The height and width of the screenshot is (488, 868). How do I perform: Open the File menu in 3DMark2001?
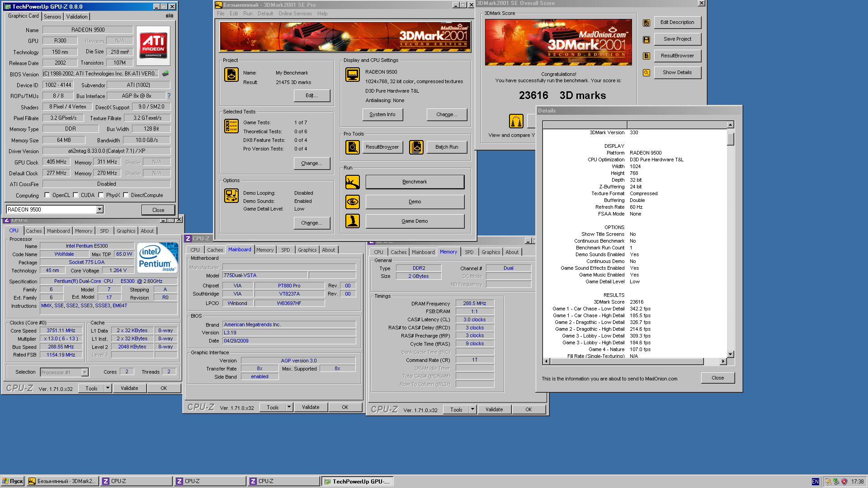[x=221, y=14]
